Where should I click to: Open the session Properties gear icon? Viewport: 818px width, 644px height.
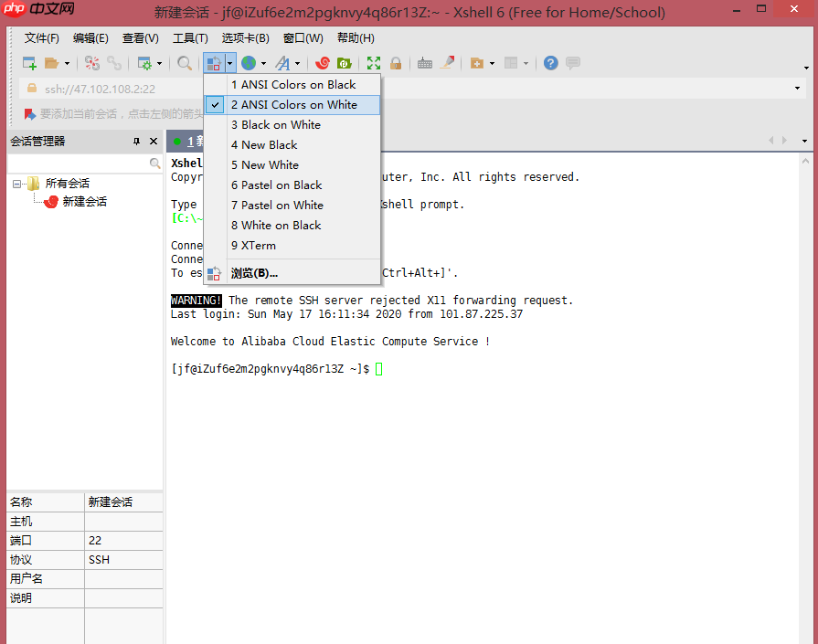tap(144, 63)
